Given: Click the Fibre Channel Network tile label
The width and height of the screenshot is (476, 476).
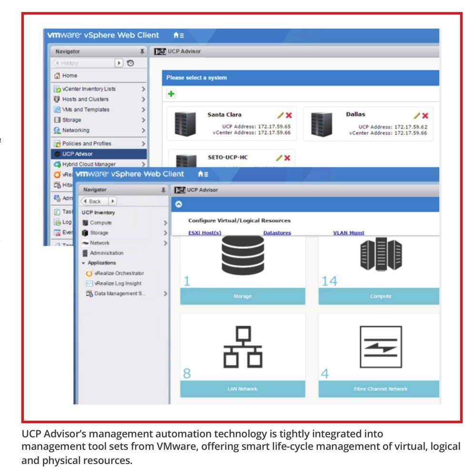Looking at the screenshot, I should coord(379,389).
